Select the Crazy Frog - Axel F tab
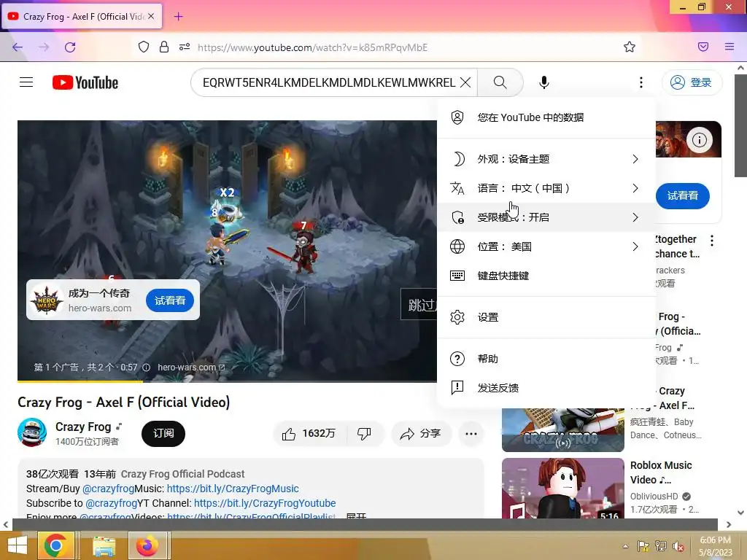The image size is (747, 560). pos(82,16)
